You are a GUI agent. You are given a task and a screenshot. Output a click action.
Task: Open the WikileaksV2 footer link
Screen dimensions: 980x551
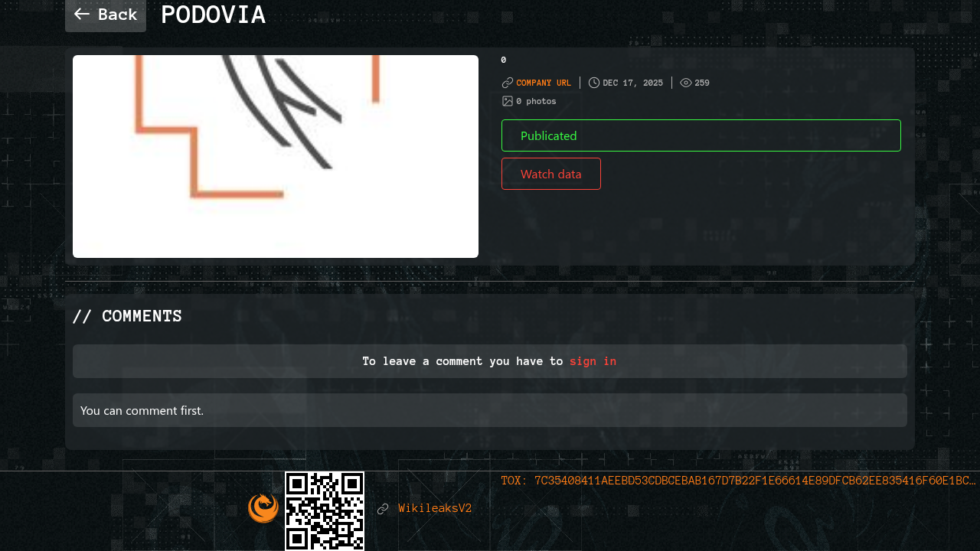coord(435,508)
